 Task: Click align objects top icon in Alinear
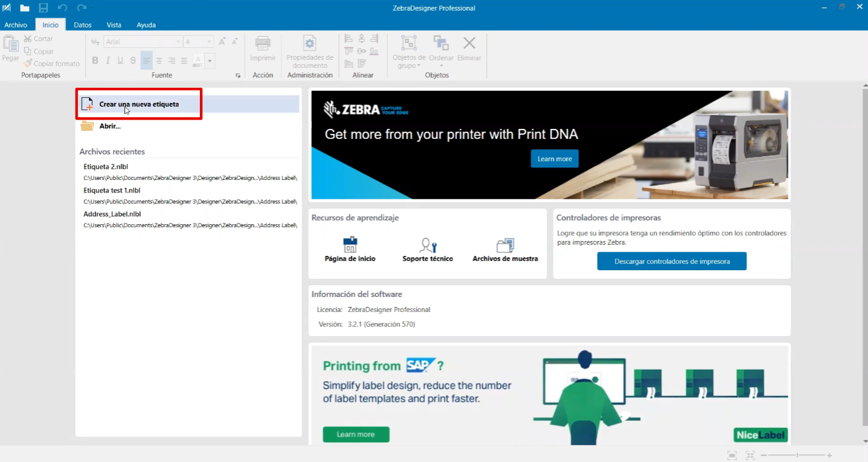(x=349, y=51)
